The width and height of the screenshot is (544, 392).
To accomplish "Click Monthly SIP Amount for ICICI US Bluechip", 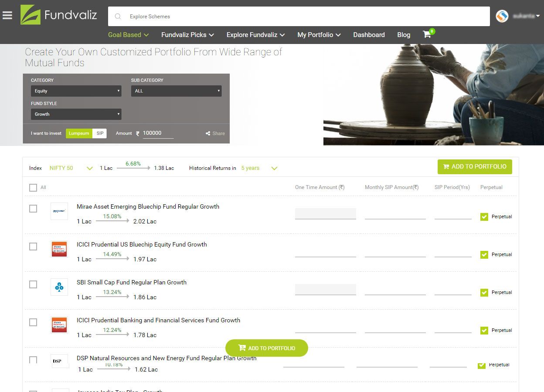I will pos(395,252).
